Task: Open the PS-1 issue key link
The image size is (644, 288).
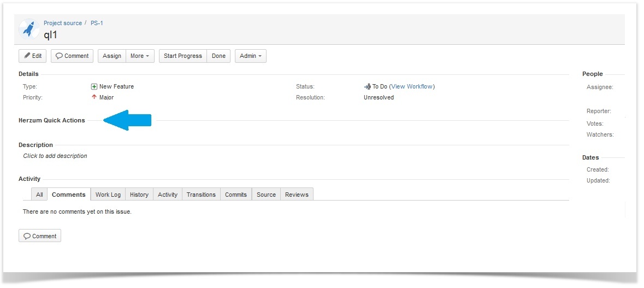Action: tap(97, 23)
